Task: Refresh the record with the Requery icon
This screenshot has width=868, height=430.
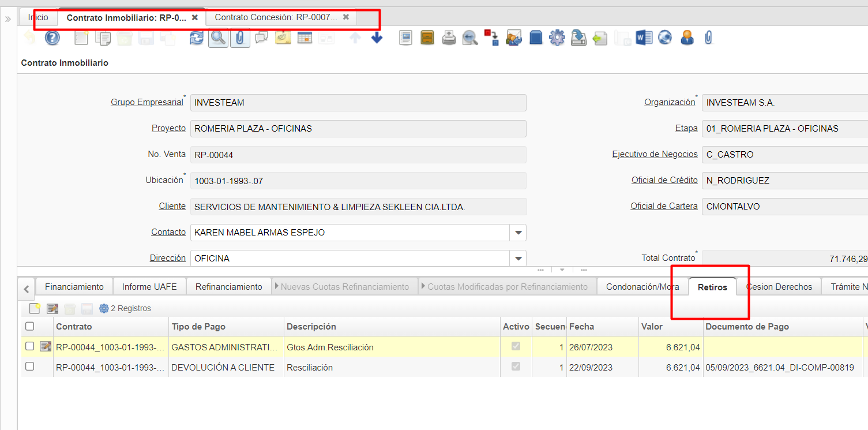Action: [x=197, y=38]
